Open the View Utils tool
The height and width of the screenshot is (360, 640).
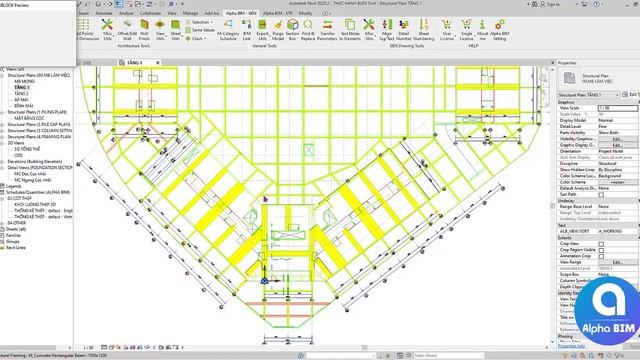160,29
